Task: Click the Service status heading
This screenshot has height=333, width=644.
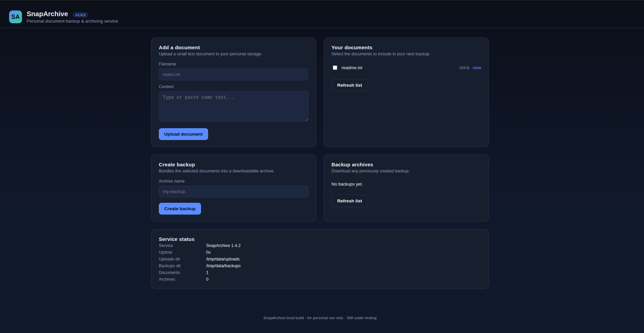Action: pos(177,239)
